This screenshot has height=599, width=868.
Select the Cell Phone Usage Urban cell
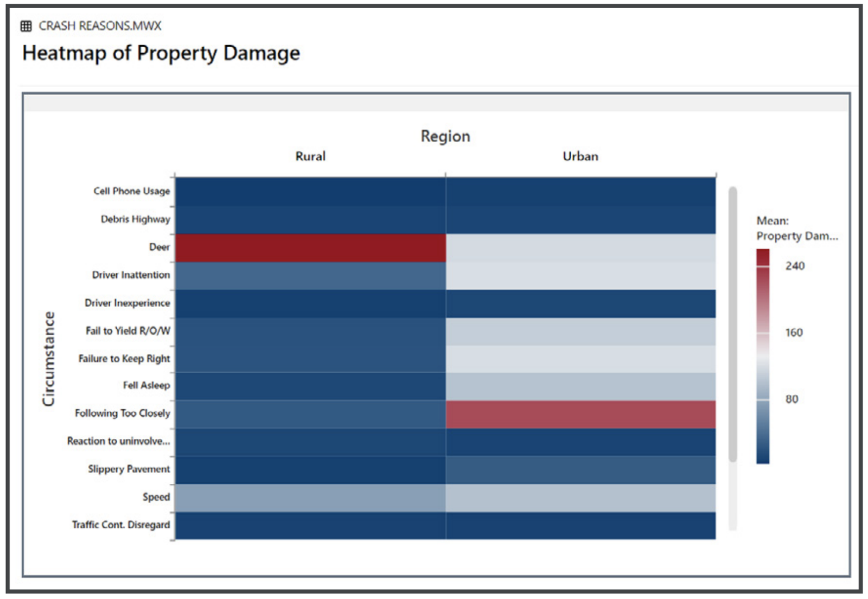coord(580,192)
